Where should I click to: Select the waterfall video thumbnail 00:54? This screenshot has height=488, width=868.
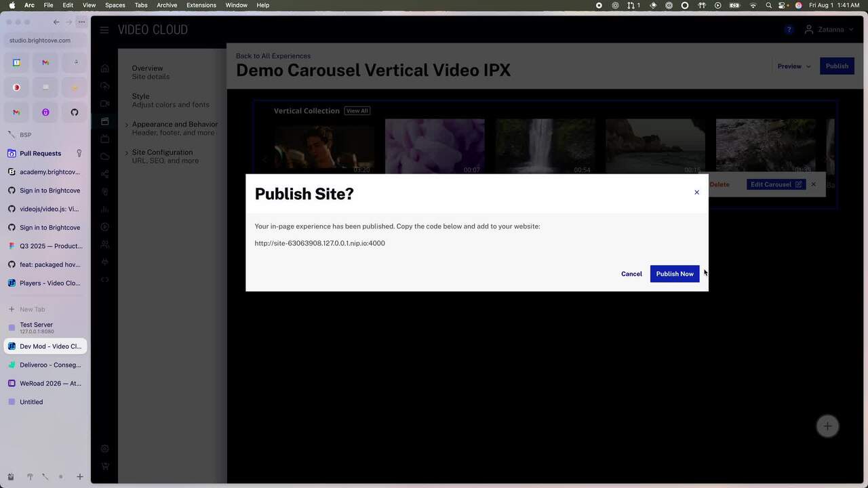pos(545,147)
